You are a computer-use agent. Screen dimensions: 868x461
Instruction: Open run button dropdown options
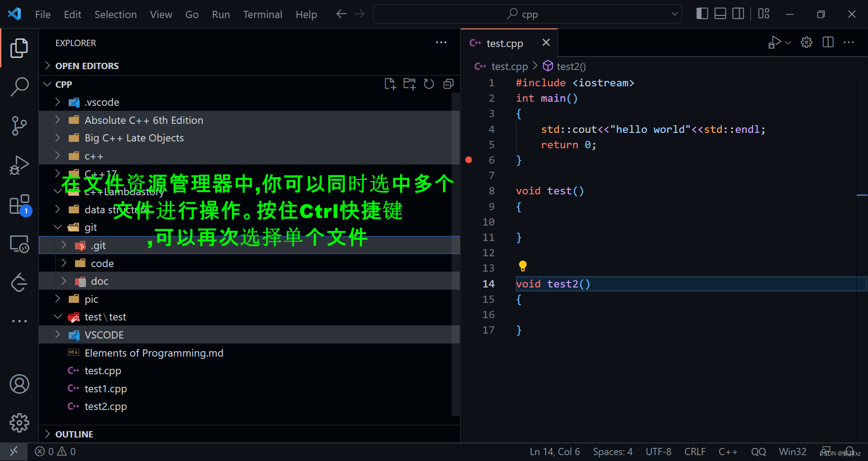(788, 42)
